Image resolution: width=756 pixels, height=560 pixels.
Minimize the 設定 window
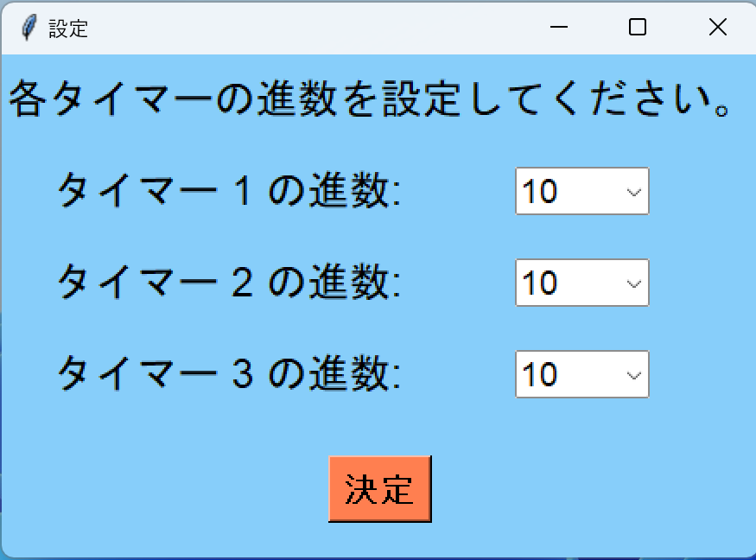tap(557, 27)
